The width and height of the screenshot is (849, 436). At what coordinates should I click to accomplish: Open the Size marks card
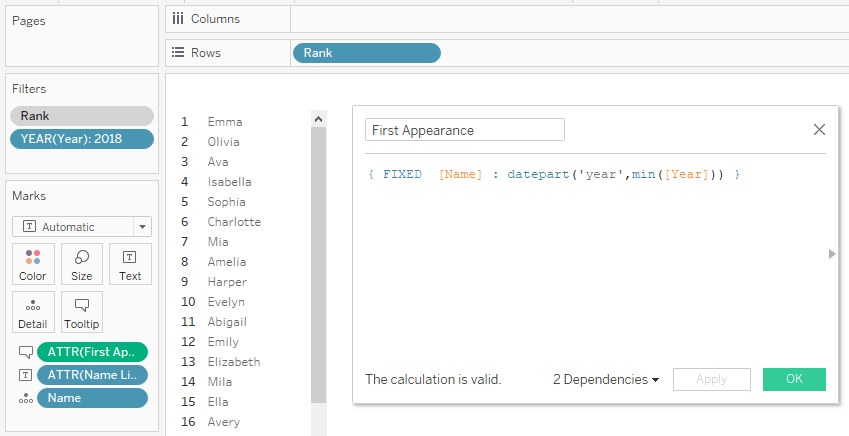point(82,264)
